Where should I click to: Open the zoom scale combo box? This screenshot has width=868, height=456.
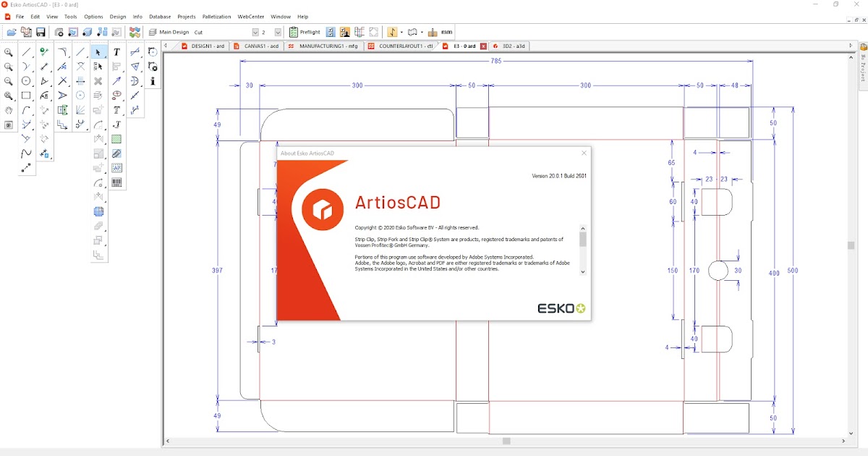(277, 32)
